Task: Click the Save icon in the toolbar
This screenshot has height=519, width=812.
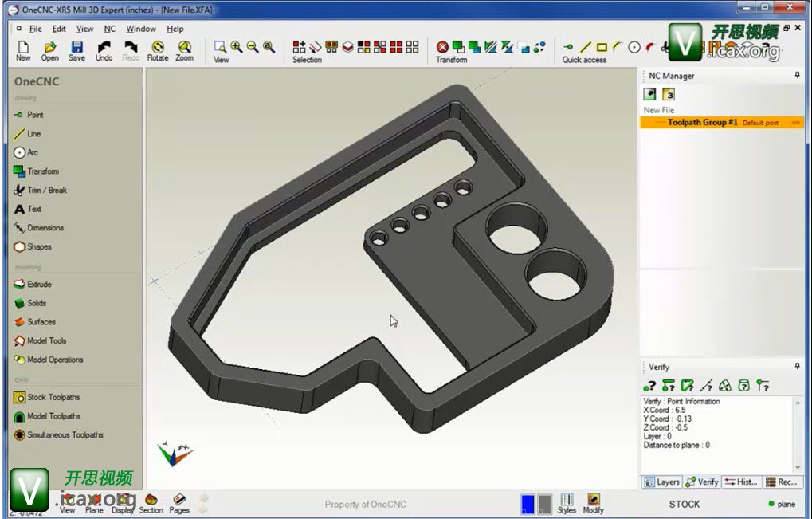Action: coord(76,51)
